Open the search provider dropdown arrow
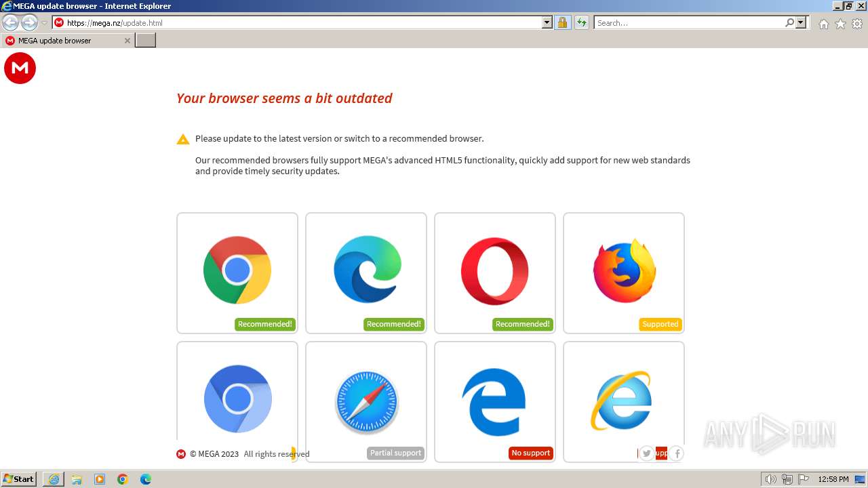This screenshot has height=488, width=868. click(x=801, y=22)
